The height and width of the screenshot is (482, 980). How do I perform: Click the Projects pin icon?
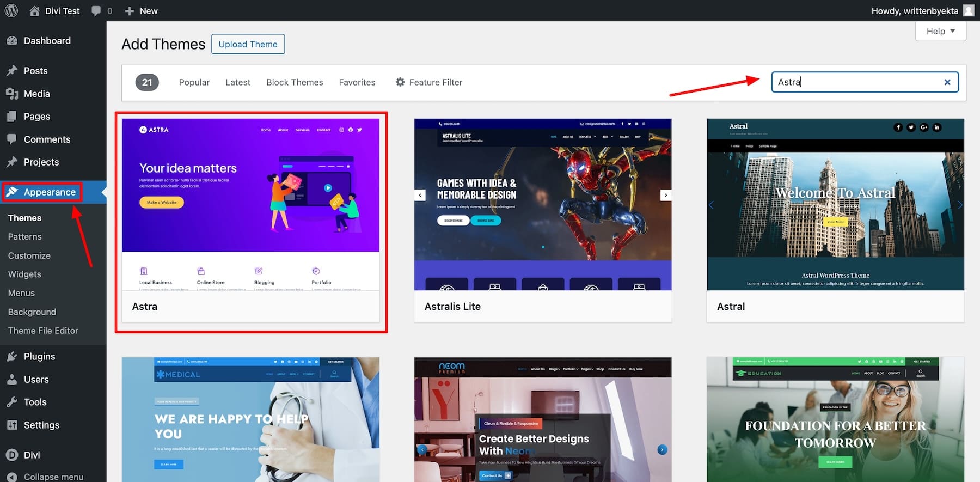(x=12, y=162)
